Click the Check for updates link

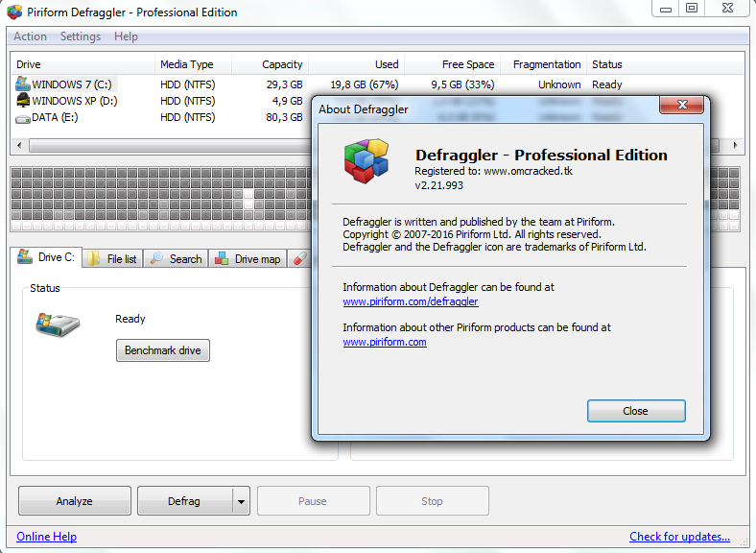tap(679, 537)
